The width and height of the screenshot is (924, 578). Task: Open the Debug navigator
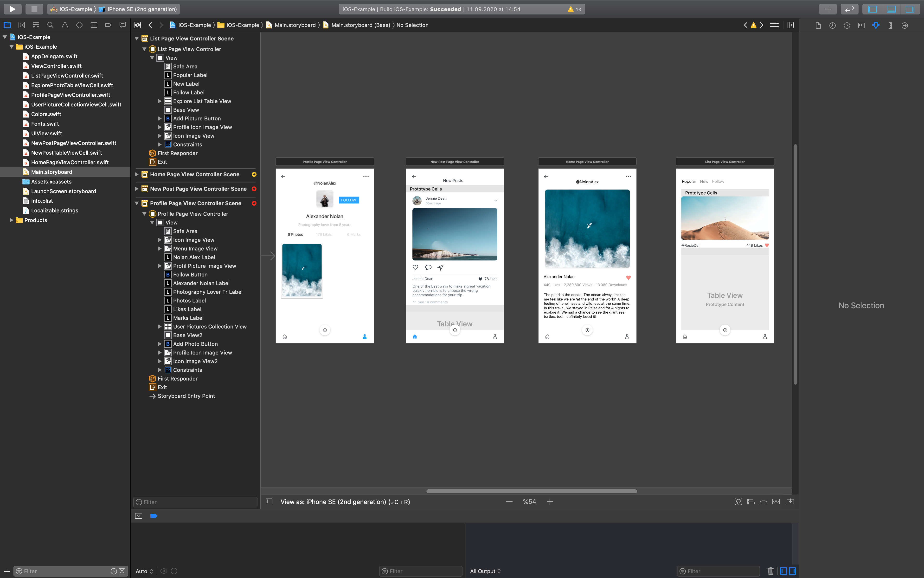tap(94, 25)
